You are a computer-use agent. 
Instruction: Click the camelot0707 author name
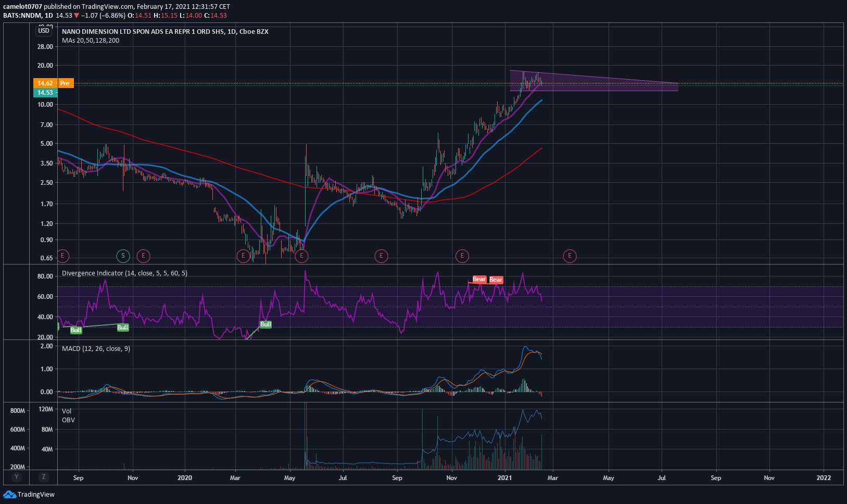click(22, 7)
